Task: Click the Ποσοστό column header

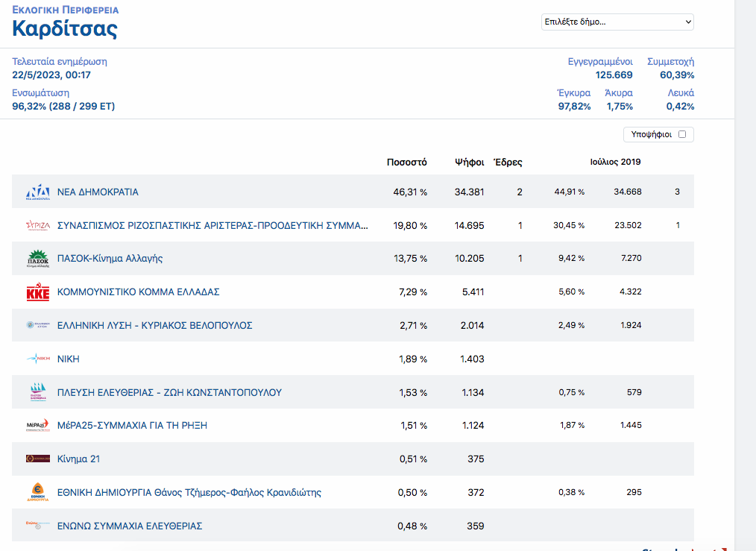Action: (x=406, y=162)
